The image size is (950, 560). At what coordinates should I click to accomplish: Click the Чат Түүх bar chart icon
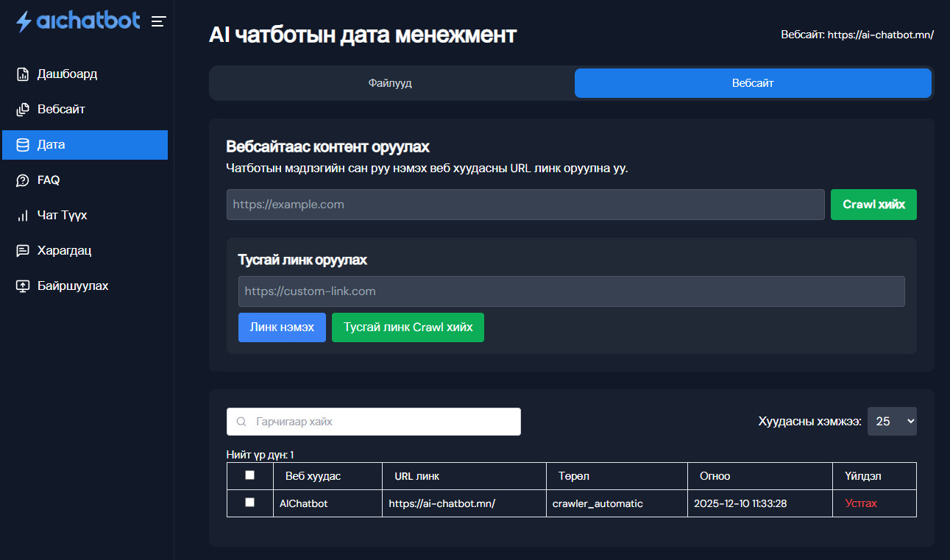pyautogui.click(x=23, y=216)
